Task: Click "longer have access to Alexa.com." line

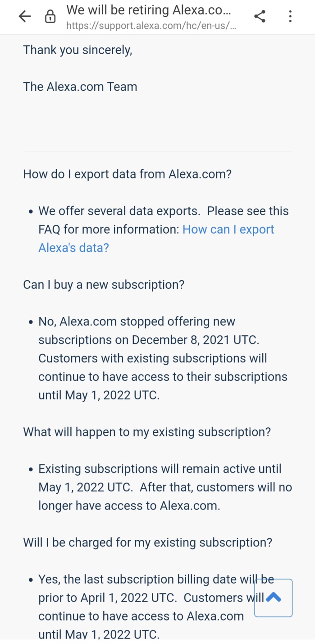Action: point(129,505)
